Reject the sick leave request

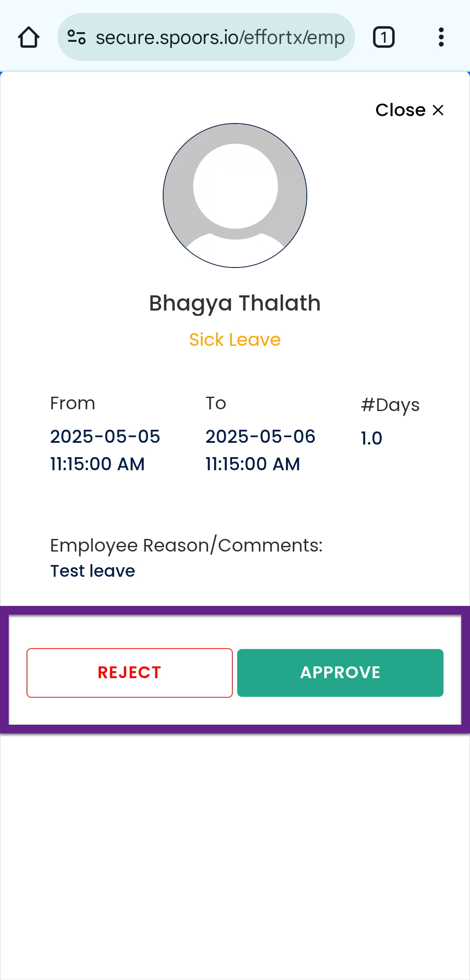130,672
